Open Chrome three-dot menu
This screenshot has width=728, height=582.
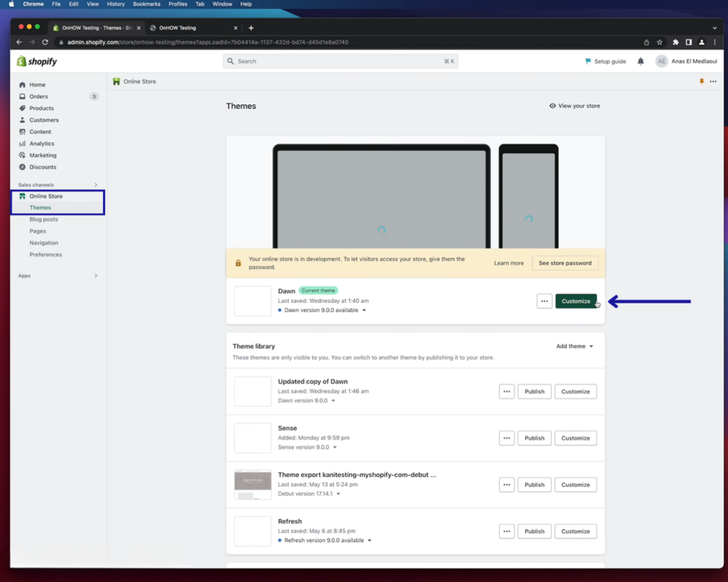(715, 42)
